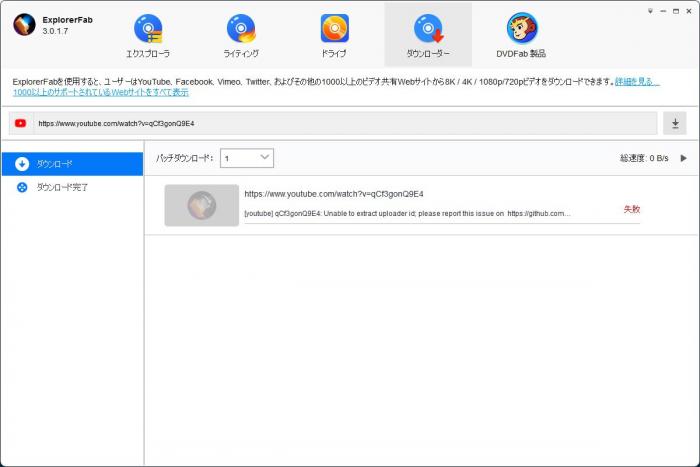Click the red 失敗 status label

coord(632,209)
